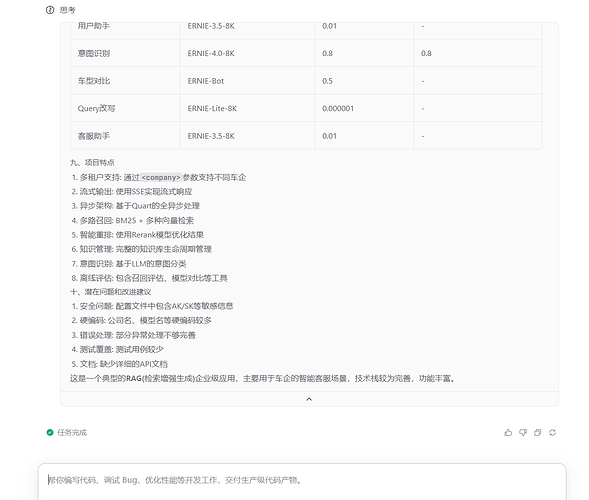Click the 用户助手 table cell
The height and width of the screenshot is (500, 589).
click(x=125, y=30)
